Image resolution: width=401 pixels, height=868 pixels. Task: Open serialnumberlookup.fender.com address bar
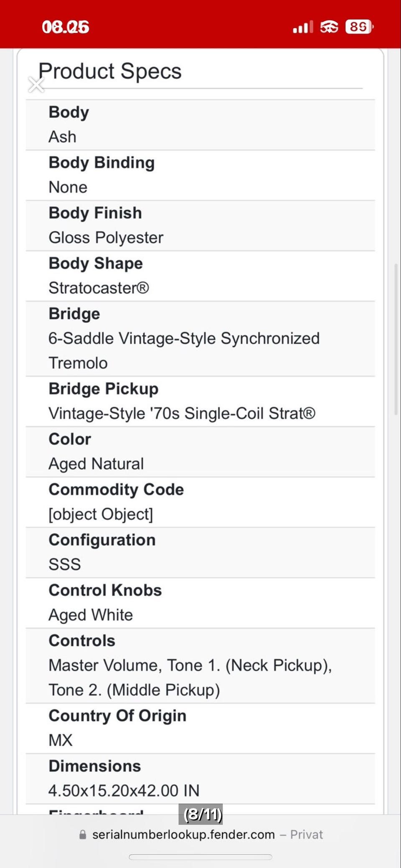(184, 835)
